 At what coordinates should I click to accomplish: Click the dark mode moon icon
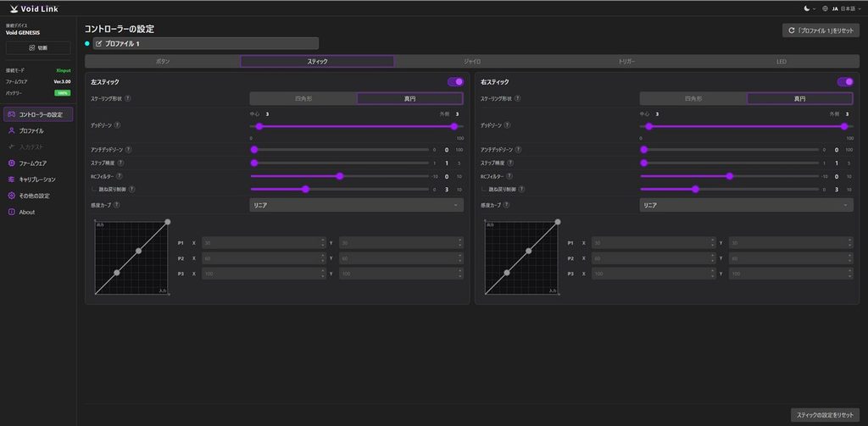(807, 8)
